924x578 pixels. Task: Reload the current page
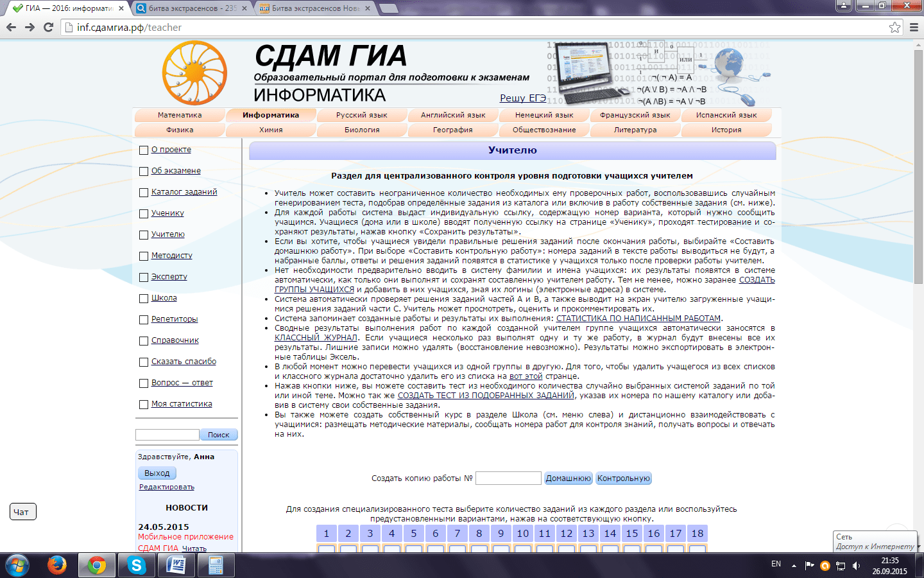48,27
